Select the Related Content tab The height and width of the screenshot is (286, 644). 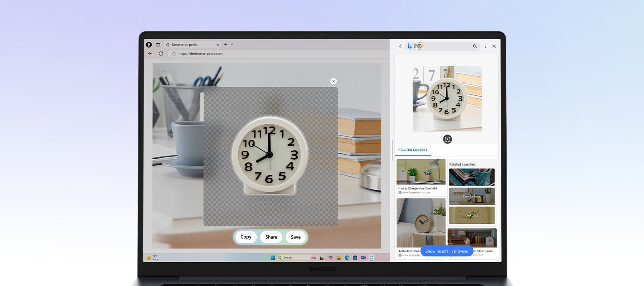click(x=412, y=150)
